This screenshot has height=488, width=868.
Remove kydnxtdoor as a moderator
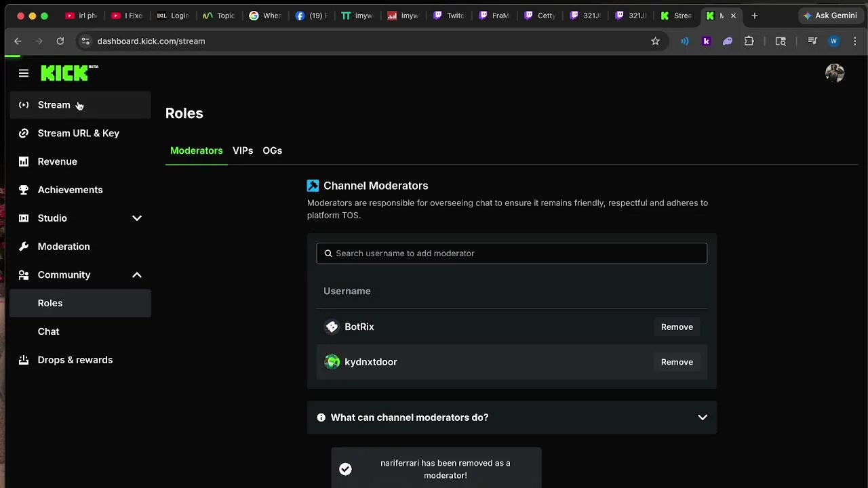677,362
